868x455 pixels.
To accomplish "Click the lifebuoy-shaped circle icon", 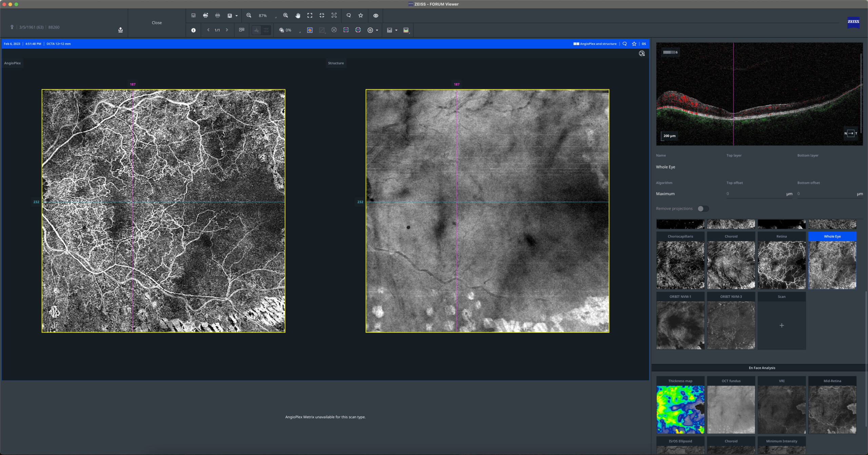I will pos(334,30).
